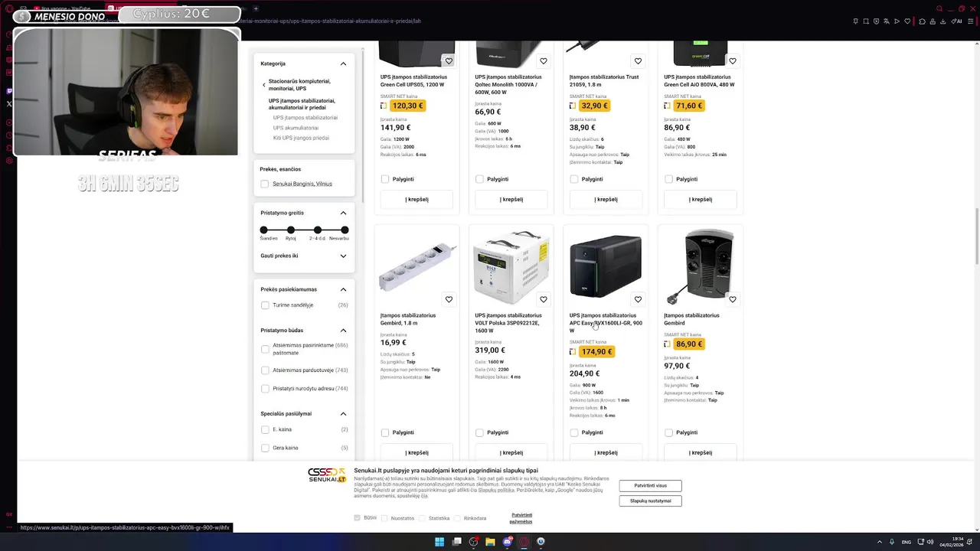Image resolution: width=980 pixels, height=551 pixels.
Task: Click browser downloads icon in toolbar
Action: pos(943,21)
